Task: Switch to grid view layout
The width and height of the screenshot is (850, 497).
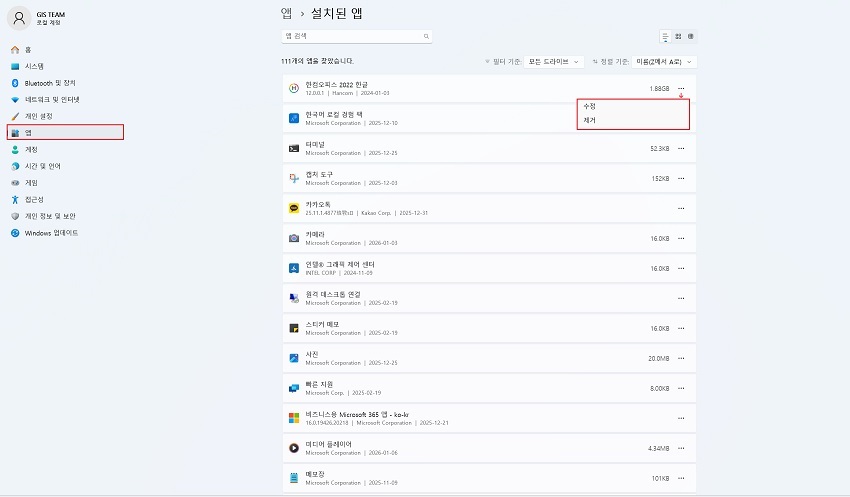Action: (678, 36)
